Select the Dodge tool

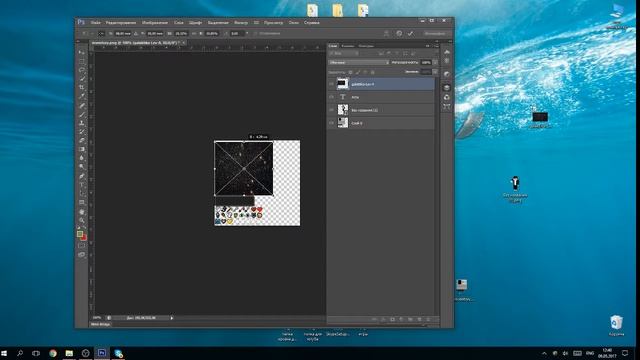82,167
